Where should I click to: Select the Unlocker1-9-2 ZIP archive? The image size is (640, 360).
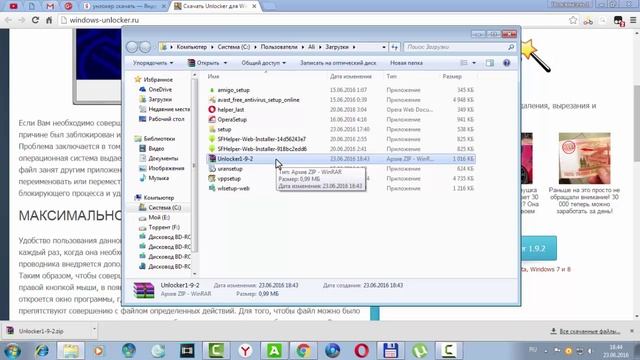pos(340,159)
